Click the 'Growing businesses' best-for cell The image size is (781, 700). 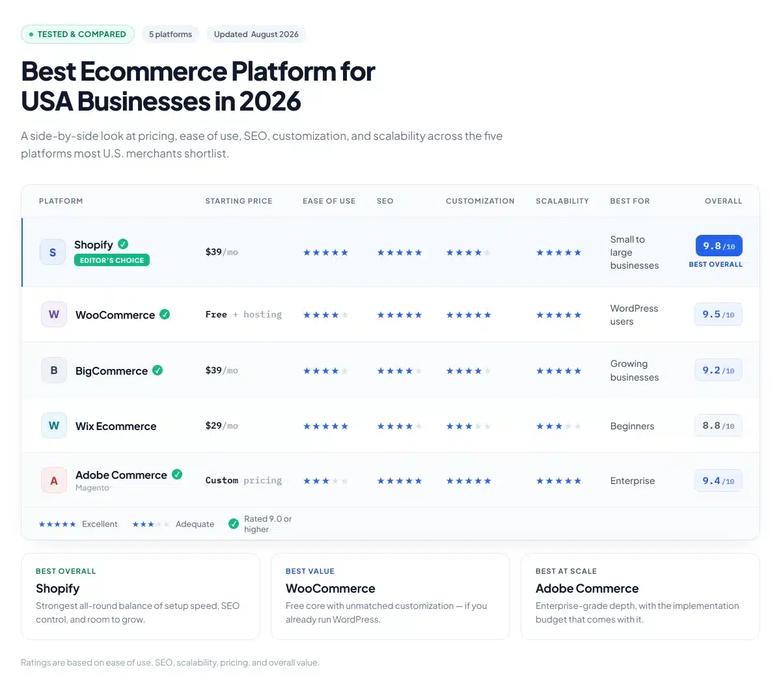[635, 370]
